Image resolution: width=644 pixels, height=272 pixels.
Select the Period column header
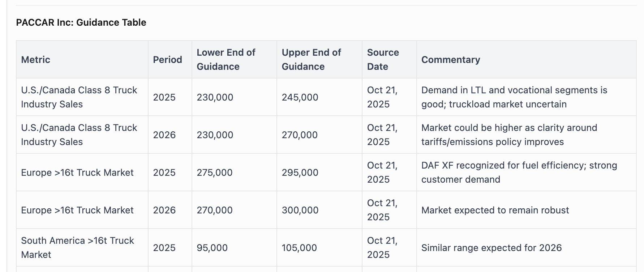pos(167,60)
